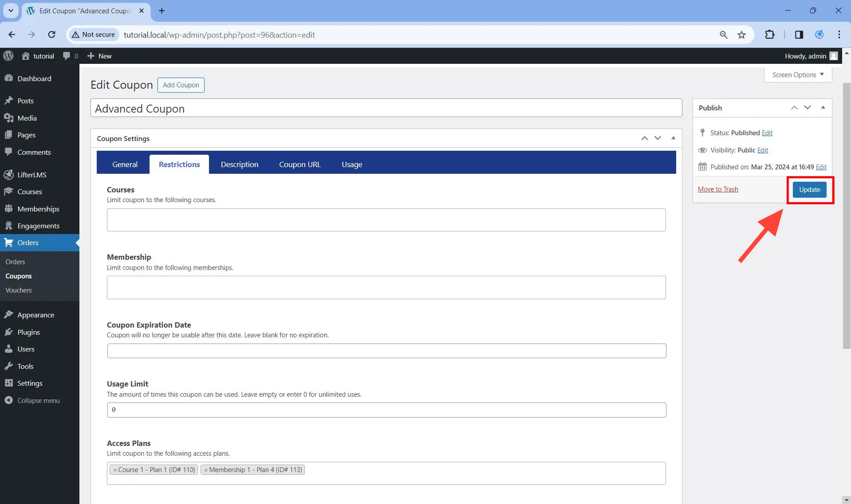Click the Move to Trash link
Viewport: 851px width, 504px height.
[x=718, y=189]
